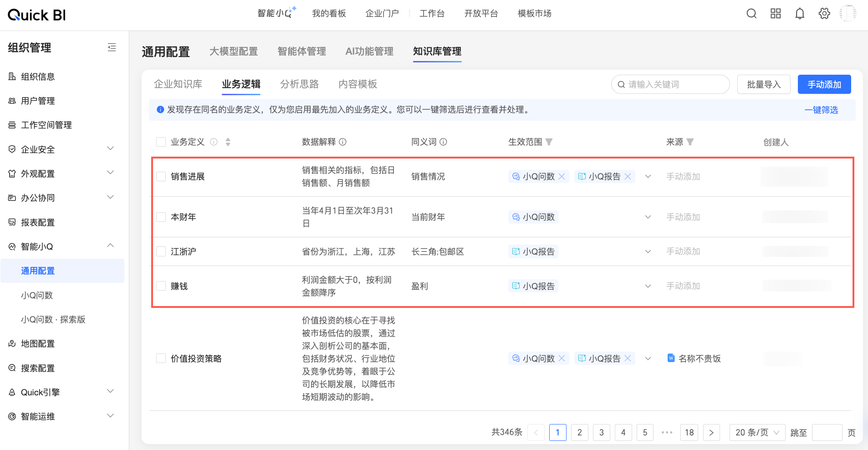Collapse the 智能小Q sidebar section

(110, 245)
